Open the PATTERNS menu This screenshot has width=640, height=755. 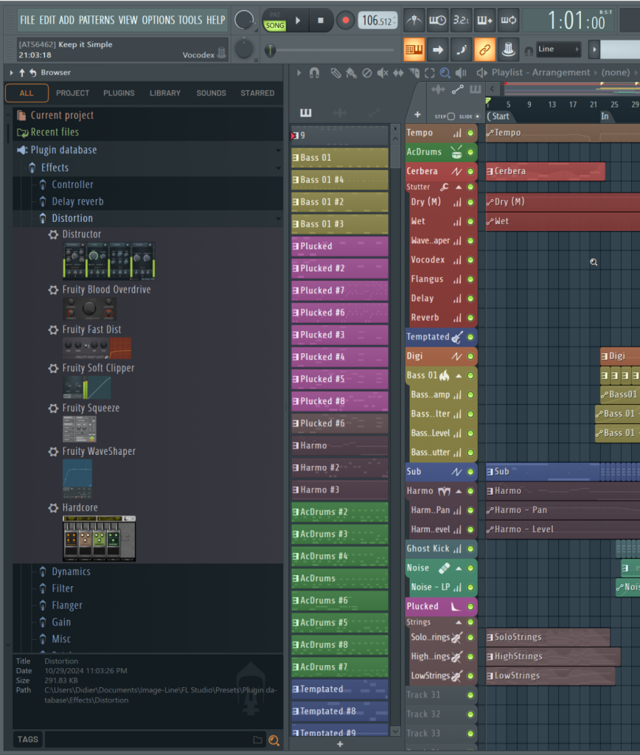[x=96, y=20]
